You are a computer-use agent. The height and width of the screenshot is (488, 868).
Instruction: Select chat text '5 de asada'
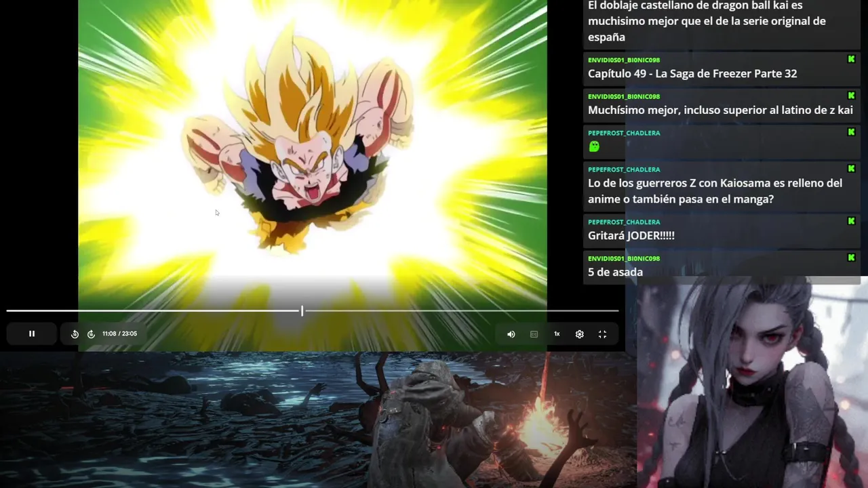pos(615,272)
